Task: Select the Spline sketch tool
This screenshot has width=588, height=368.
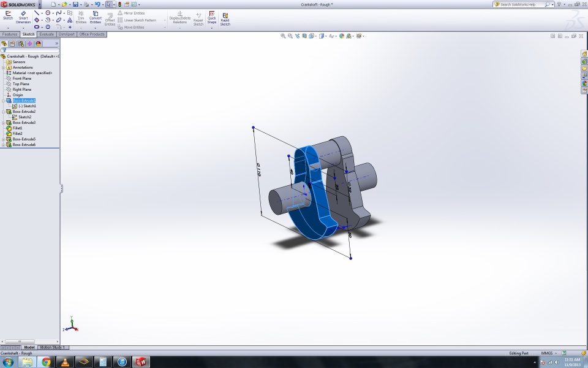Action: tap(59, 13)
